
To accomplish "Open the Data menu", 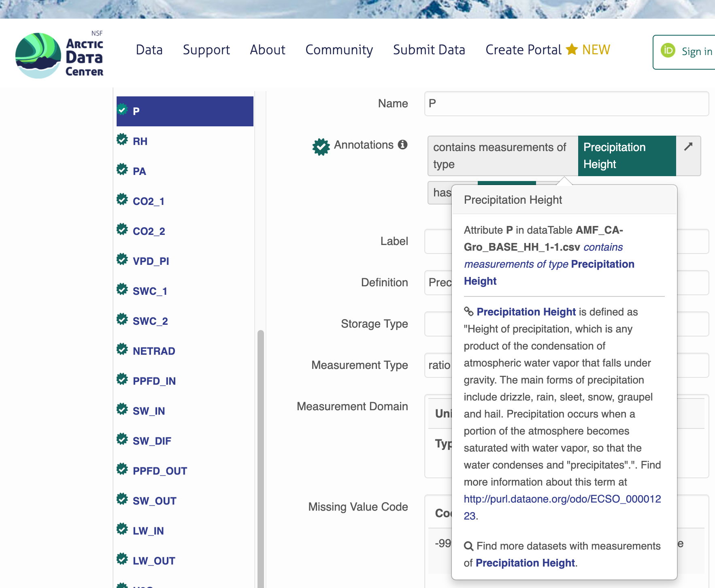I will tap(149, 50).
